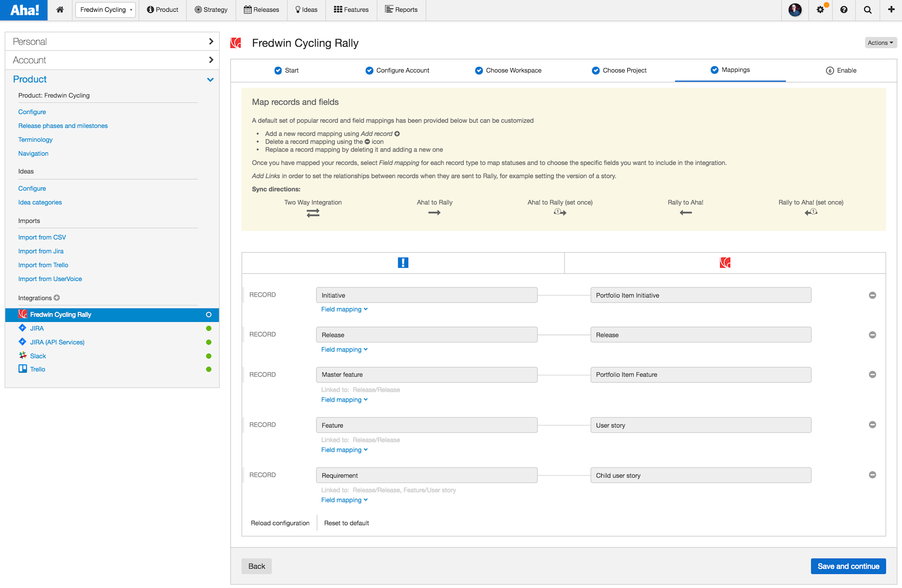
Task: Click the Rally logo above the right mapping column
Action: click(x=725, y=262)
